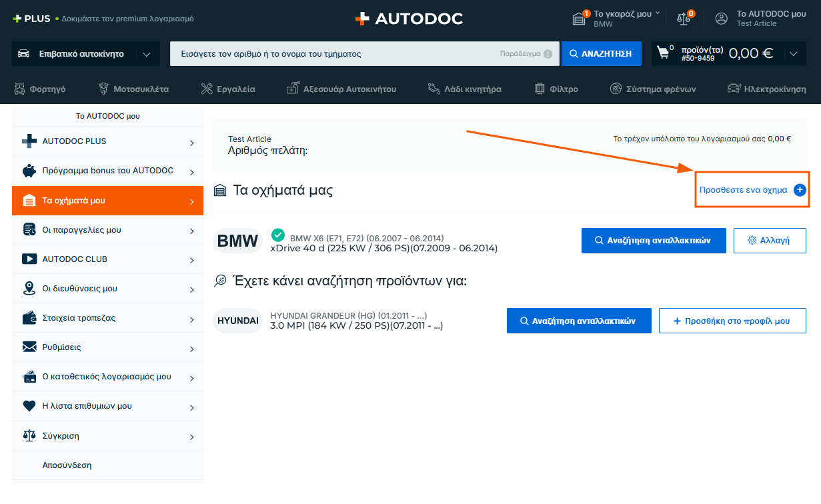Expand Πρόγραμμα bonus του AUTODOC chevron
The height and width of the screenshot is (504, 821).
(x=191, y=172)
